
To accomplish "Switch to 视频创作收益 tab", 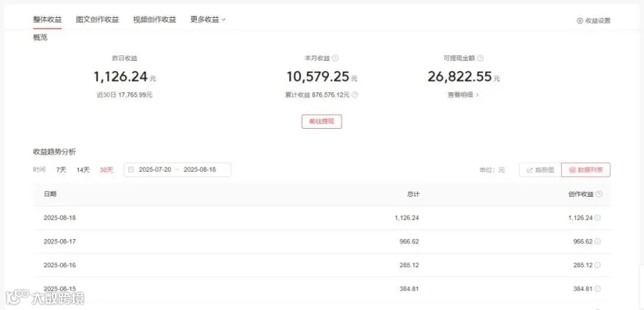I will pos(155,19).
